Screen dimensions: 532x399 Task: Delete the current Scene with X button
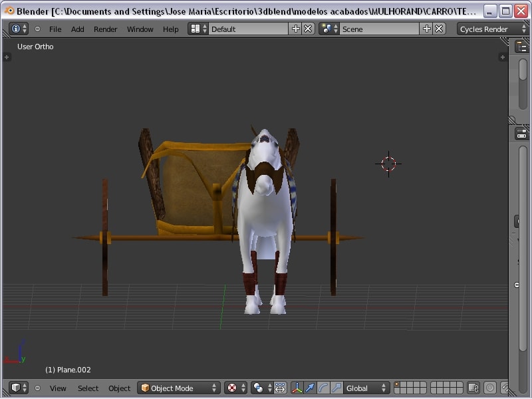tap(440, 29)
